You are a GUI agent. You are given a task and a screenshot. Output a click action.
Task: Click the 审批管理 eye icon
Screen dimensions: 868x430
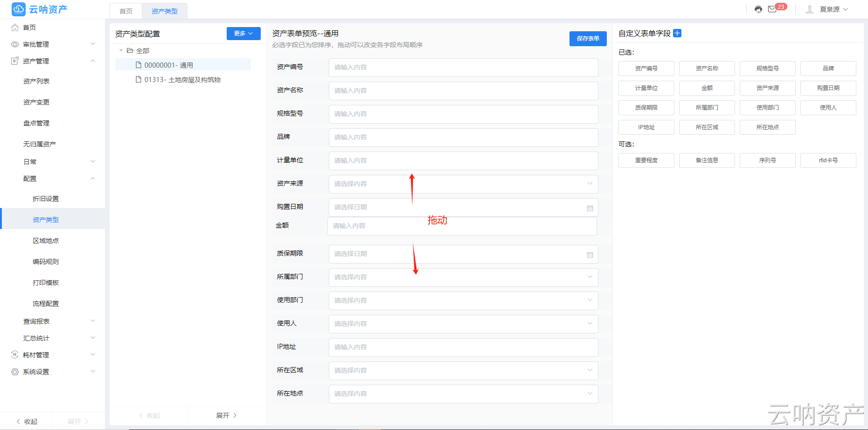pos(14,44)
